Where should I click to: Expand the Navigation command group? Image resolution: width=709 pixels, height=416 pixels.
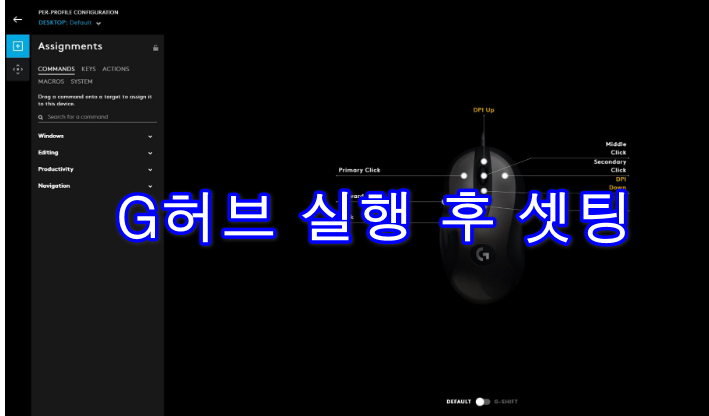[95, 186]
